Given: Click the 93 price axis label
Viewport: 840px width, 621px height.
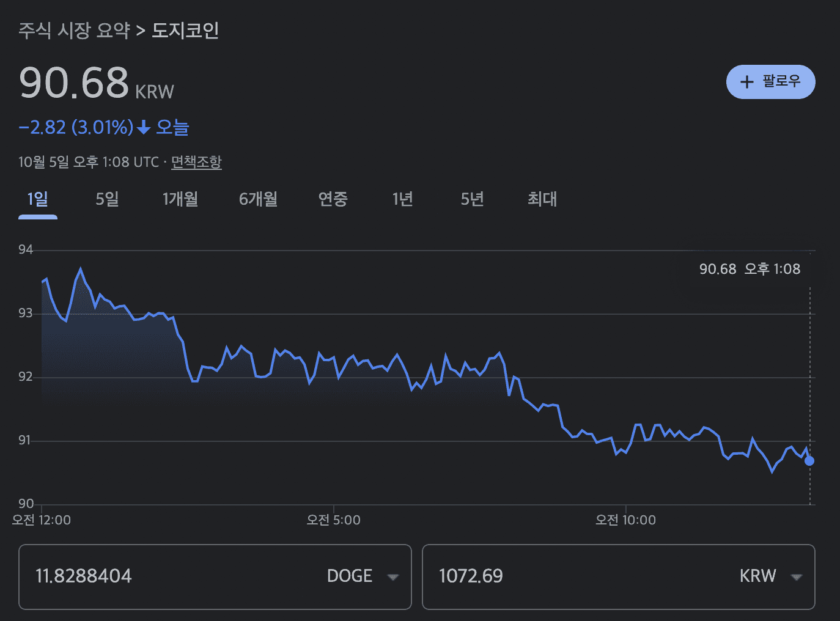Looking at the screenshot, I should point(26,313).
